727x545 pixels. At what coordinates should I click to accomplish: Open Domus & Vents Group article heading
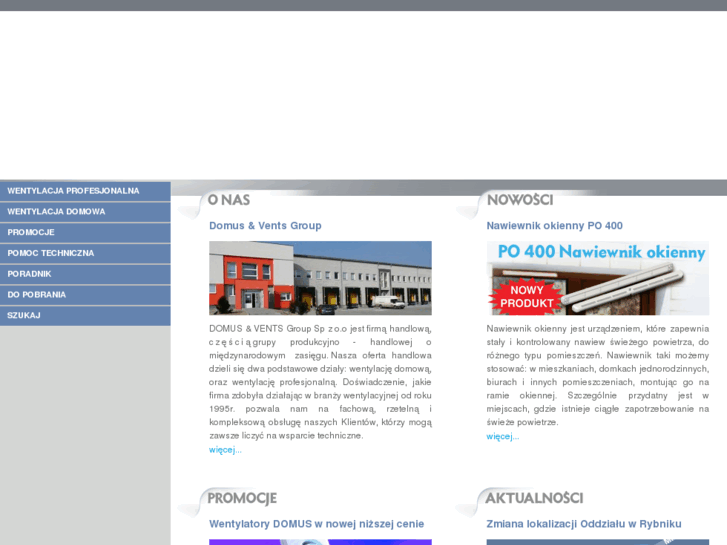tap(265, 226)
